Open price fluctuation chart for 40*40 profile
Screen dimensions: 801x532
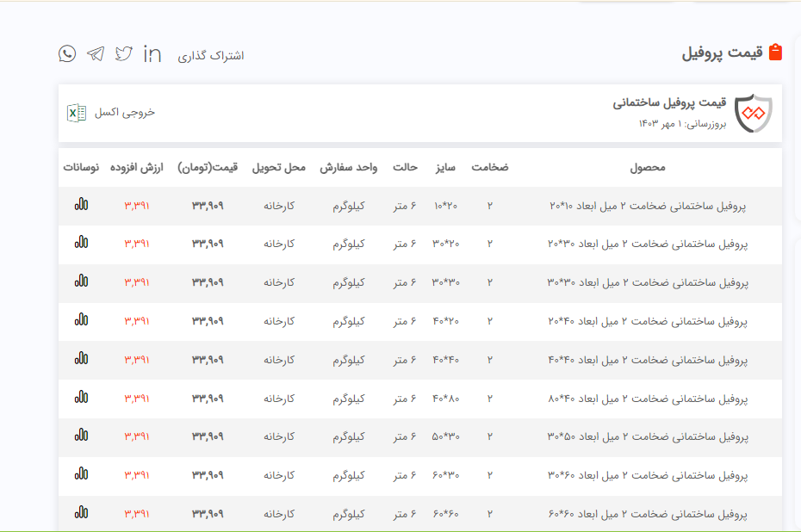(81, 359)
